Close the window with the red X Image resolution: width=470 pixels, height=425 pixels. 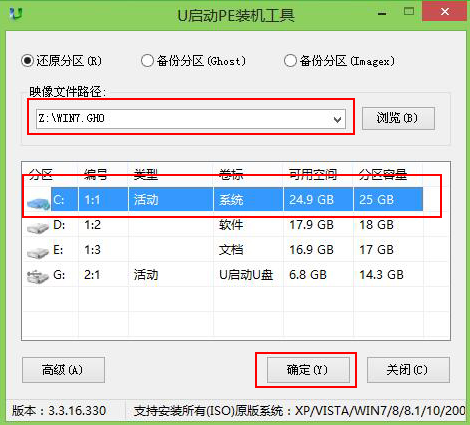point(445,12)
